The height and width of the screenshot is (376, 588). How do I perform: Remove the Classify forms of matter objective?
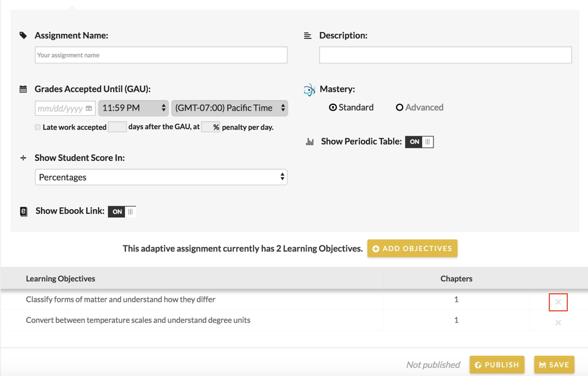point(558,302)
